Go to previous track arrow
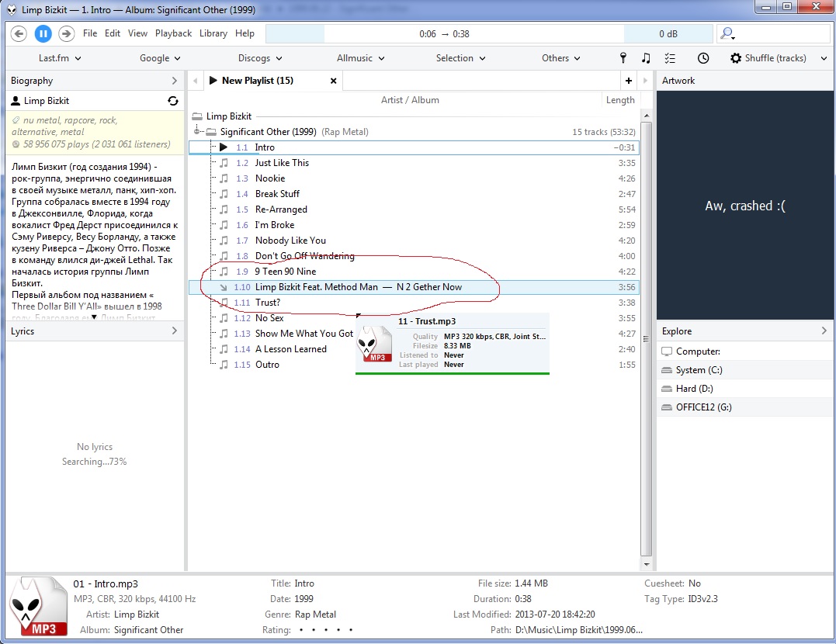836x644 pixels. point(19,33)
